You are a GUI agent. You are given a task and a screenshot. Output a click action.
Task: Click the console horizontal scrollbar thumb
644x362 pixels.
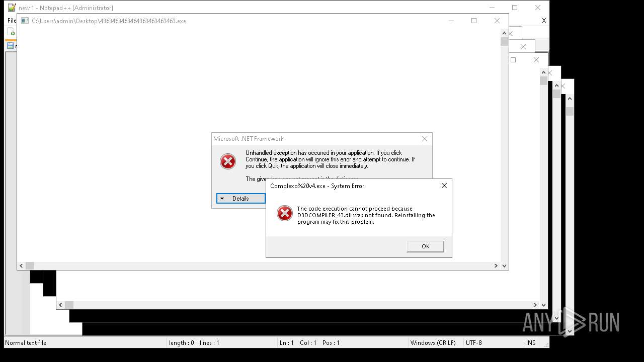click(x=30, y=265)
